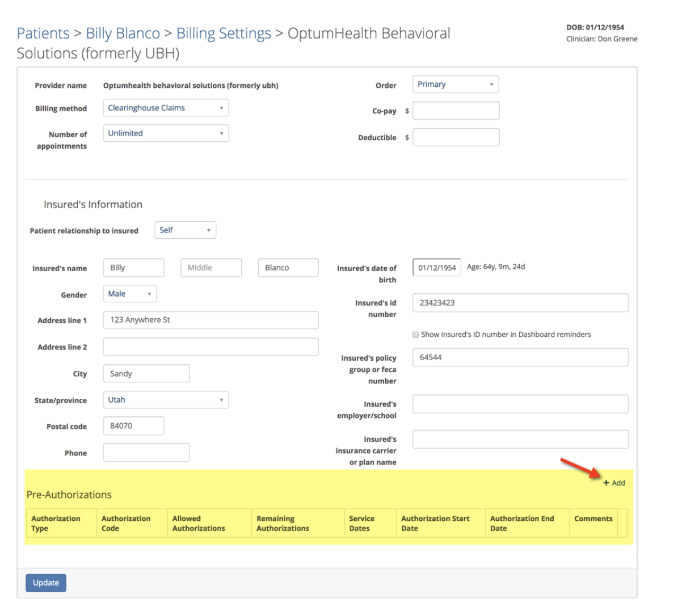Expand the Number of appointments dropdown
Screen dimensions: 682x616
pos(166,133)
